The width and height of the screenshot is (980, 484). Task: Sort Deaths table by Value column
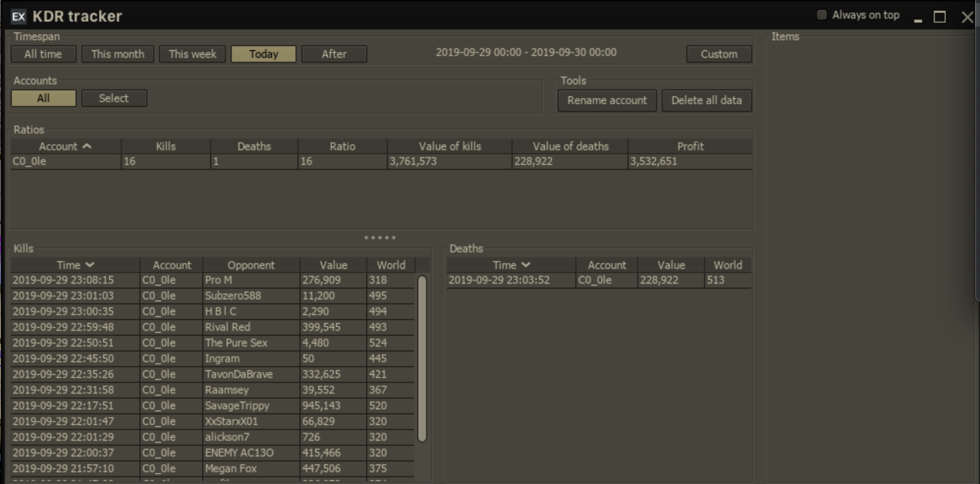671,265
